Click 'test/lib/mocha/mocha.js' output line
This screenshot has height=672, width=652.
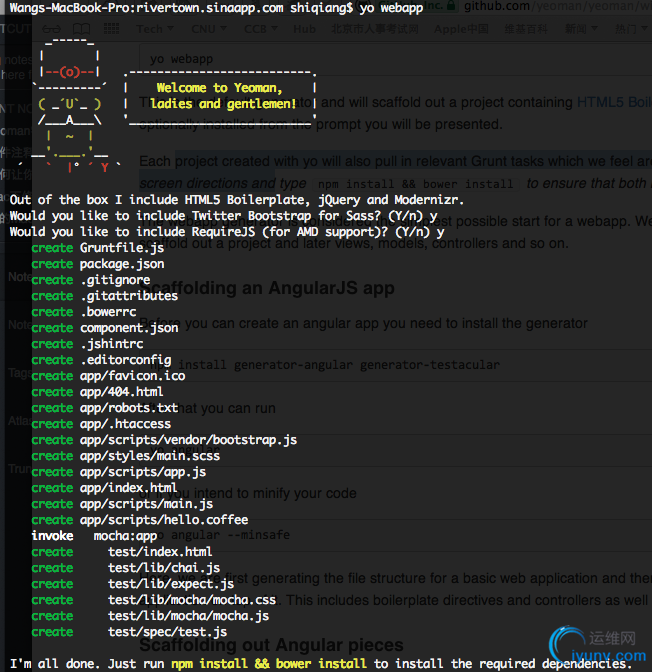[x=150, y=616]
